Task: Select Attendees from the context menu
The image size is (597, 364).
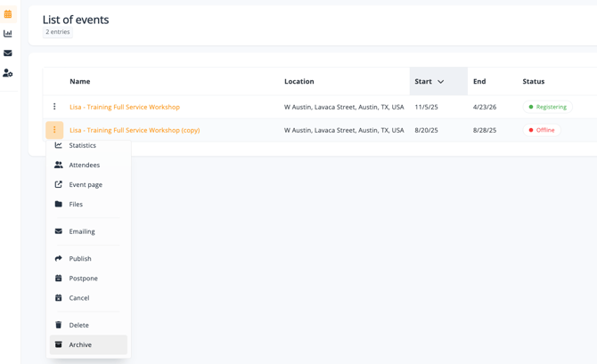Action: pyautogui.click(x=84, y=165)
